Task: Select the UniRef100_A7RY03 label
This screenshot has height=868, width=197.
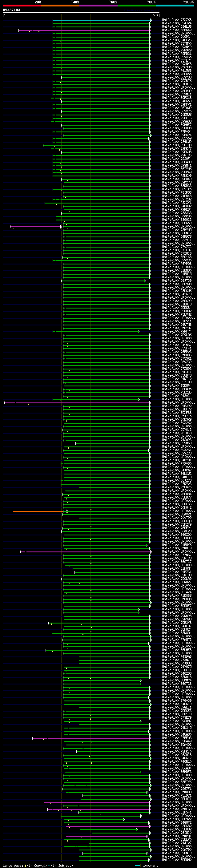Action: tap(177, 484)
